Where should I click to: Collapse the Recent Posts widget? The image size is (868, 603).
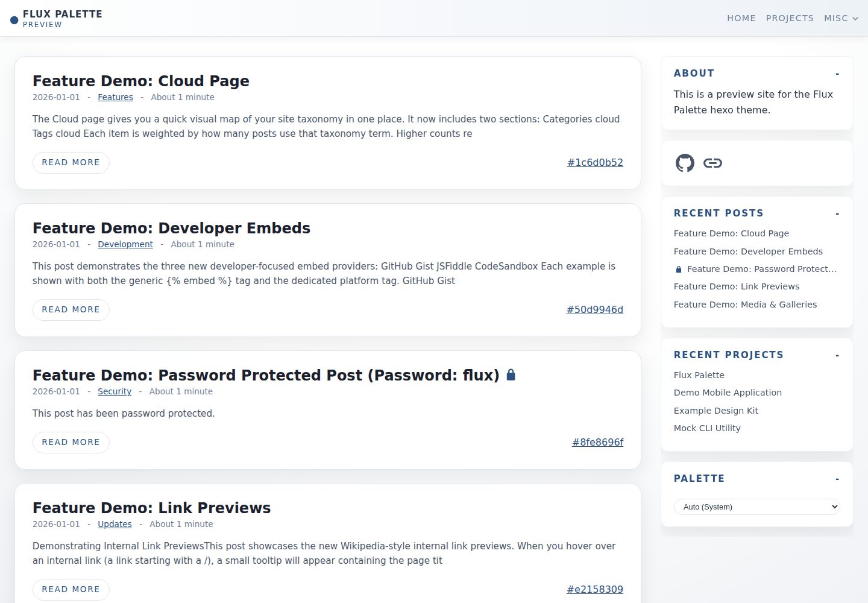pos(837,213)
